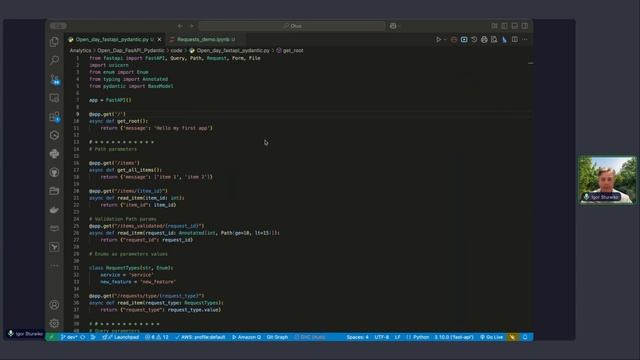The width and height of the screenshot is (640, 360).
Task: Open the Search view in activity bar
Action: (54, 60)
